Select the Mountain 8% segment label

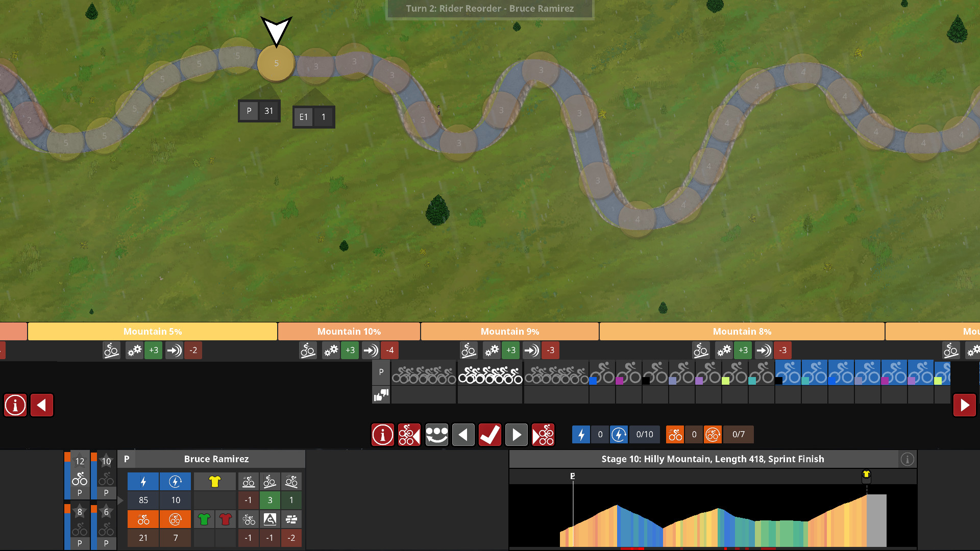[x=742, y=332]
